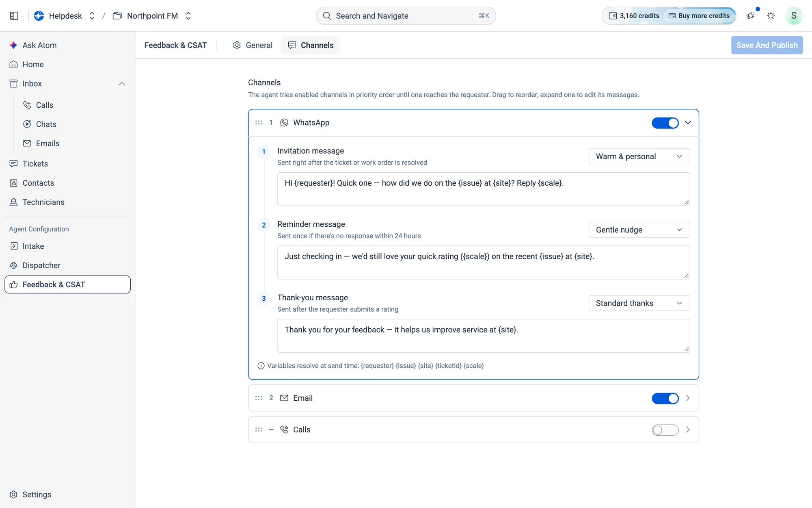Collapse the WhatsApp channel chevron
This screenshot has height=508, width=812.
point(688,123)
